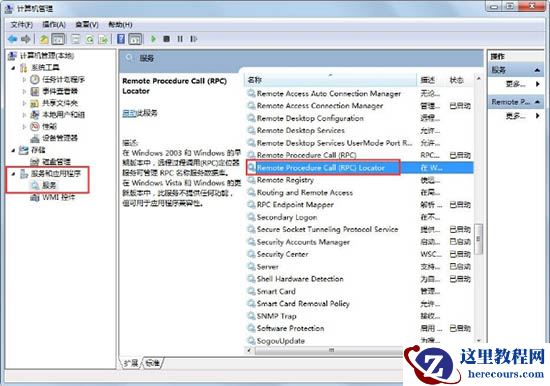The height and width of the screenshot is (386, 550).
Task: Click the WMI Control tree icon
Action: (34, 198)
